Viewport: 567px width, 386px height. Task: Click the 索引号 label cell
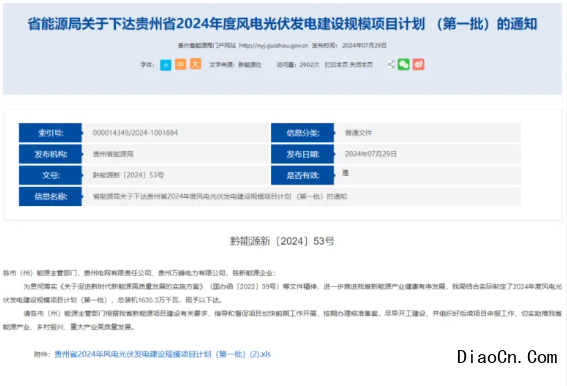coord(50,133)
